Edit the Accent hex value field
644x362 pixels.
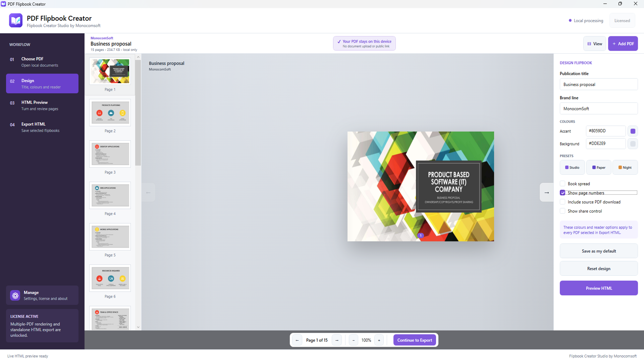point(606,131)
